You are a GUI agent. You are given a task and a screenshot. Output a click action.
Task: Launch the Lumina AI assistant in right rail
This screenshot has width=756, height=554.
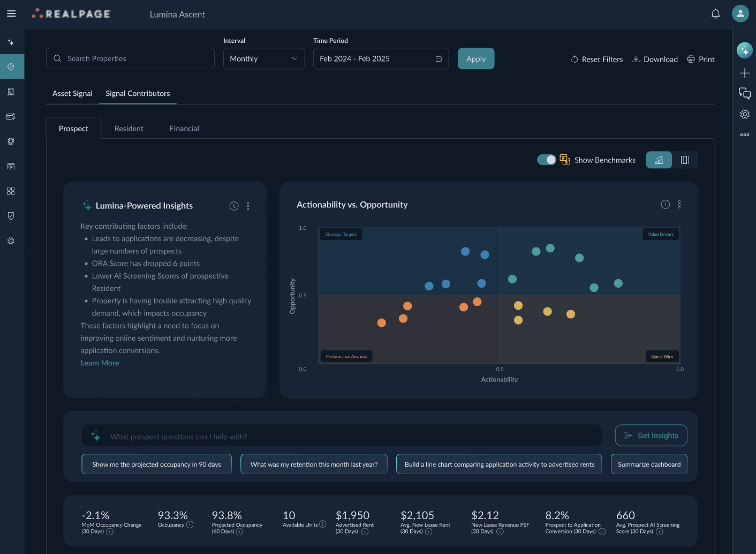pos(745,50)
